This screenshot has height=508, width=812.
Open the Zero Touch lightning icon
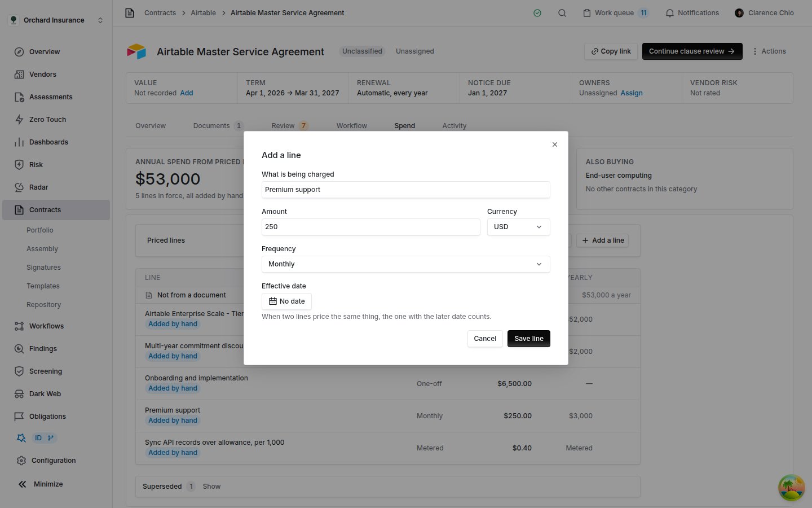pyautogui.click(x=19, y=120)
